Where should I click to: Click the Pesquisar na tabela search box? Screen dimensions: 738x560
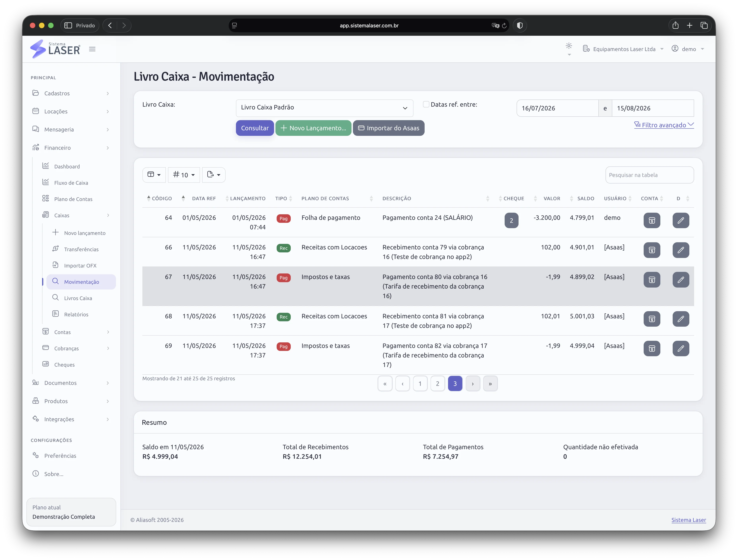(649, 175)
